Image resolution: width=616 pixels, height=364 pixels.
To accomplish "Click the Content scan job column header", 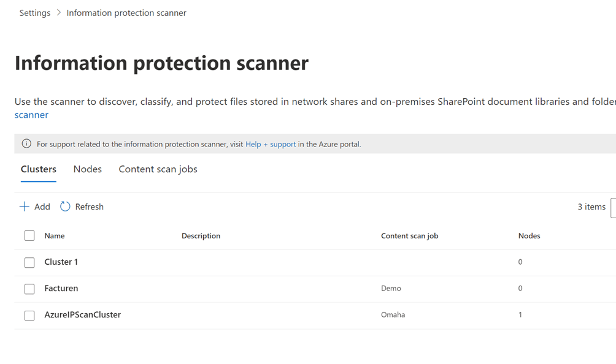I will click(409, 236).
